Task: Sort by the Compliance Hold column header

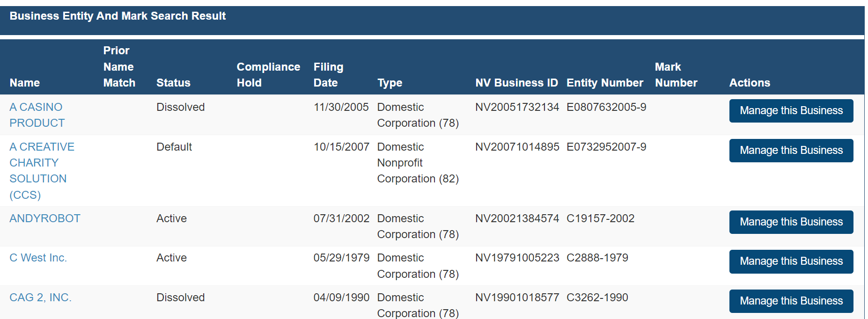Action: tap(268, 75)
